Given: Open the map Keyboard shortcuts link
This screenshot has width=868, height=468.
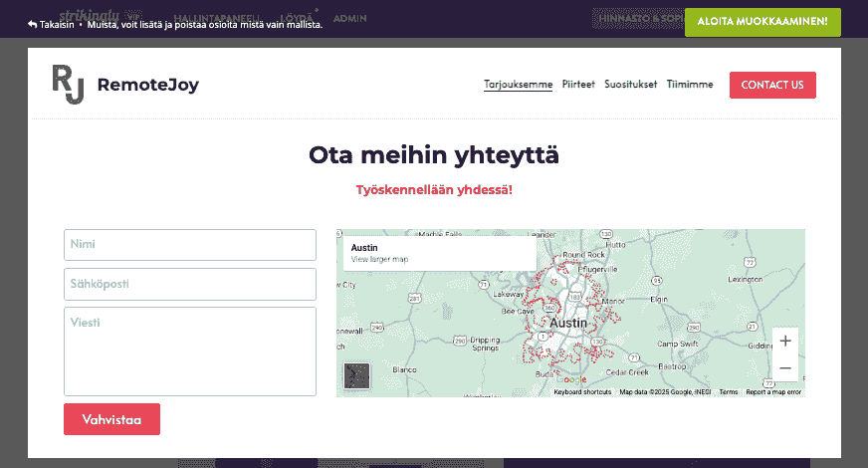Looking at the screenshot, I should (582, 391).
